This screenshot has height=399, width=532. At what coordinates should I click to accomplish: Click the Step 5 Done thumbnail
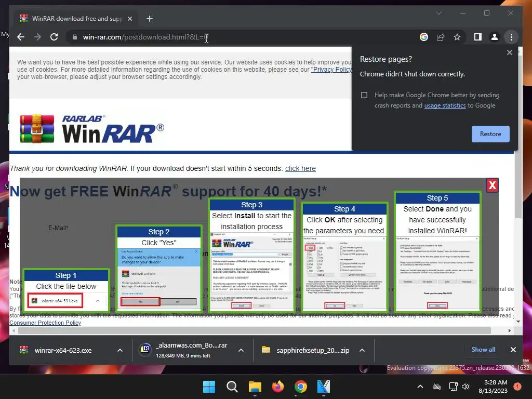[x=437, y=252]
